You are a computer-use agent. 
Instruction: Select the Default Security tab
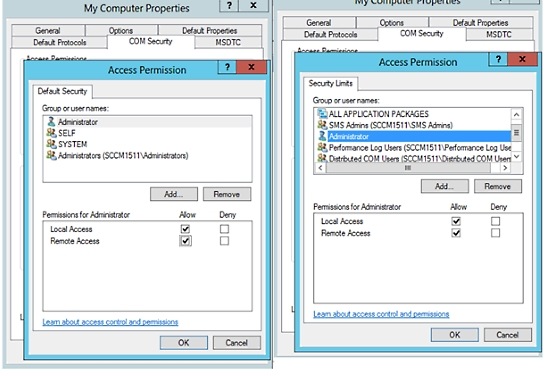point(63,91)
